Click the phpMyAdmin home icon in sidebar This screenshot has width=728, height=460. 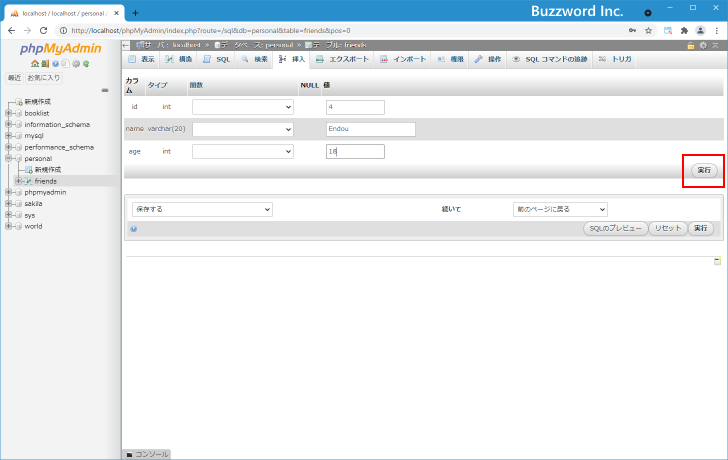click(35, 64)
